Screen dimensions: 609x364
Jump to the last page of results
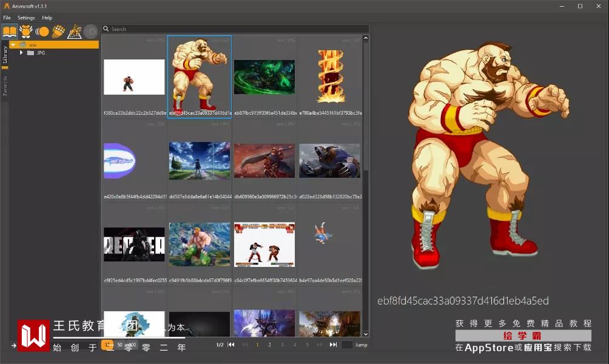point(333,345)
